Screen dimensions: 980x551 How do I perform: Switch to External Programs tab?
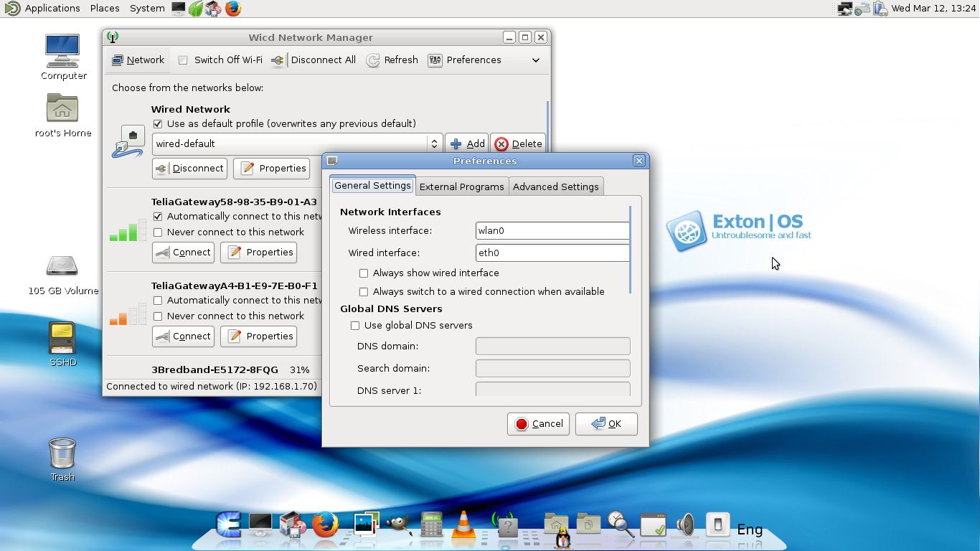point(461,187)
